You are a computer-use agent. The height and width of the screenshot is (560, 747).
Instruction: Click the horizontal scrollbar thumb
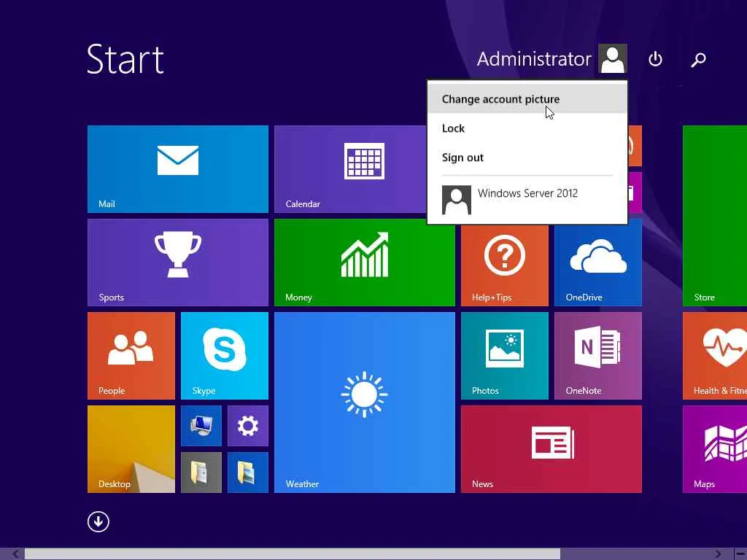[x=292, y=554]
